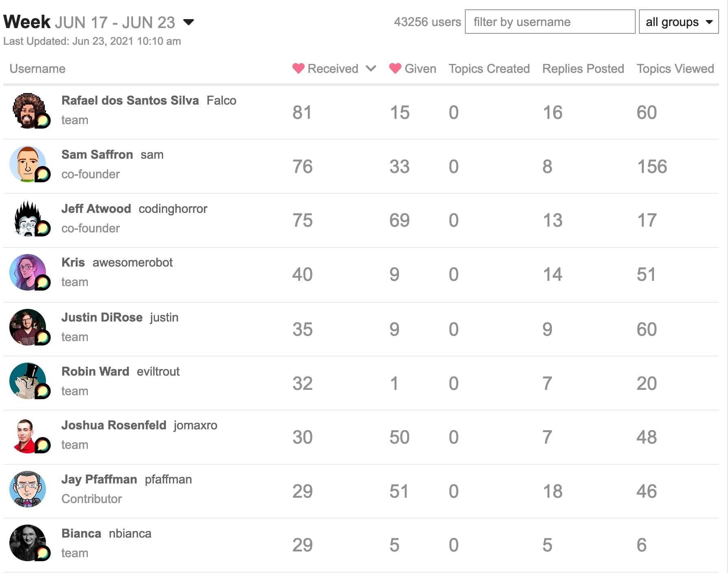Sort by the Topics Viewed column

(x=675, y=68)
